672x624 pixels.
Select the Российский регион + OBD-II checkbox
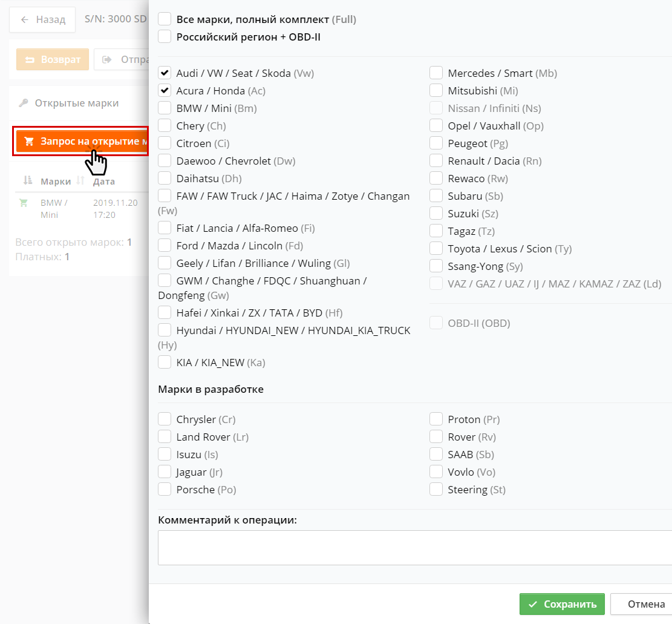coord(165,37)
